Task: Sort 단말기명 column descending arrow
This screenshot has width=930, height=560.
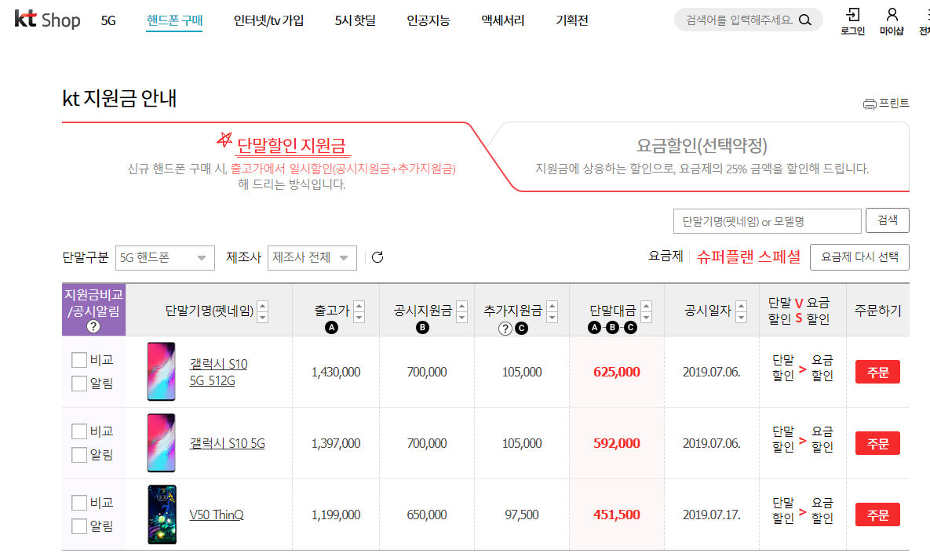Action: pos(262,317)
